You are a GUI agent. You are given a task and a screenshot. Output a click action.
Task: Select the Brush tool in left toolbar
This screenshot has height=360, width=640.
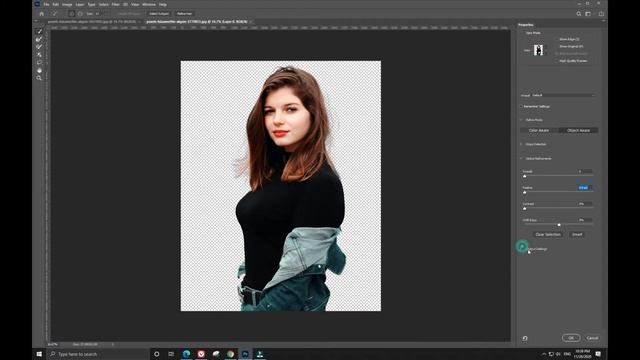pos(39,47)
